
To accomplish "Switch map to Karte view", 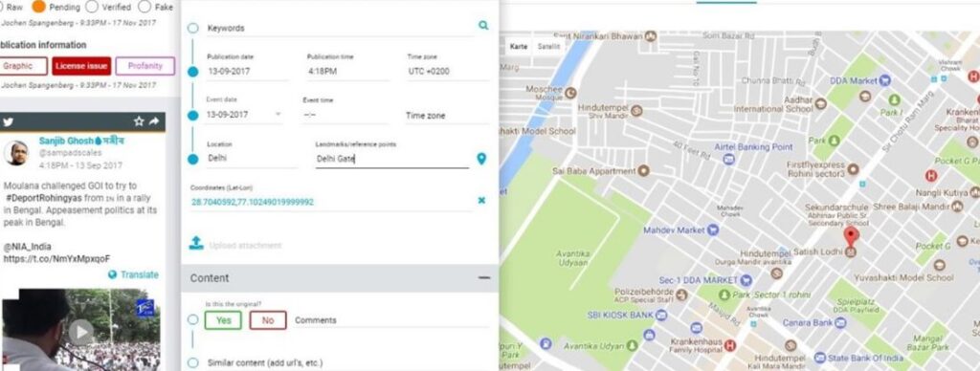I will (x=519, y=47).
